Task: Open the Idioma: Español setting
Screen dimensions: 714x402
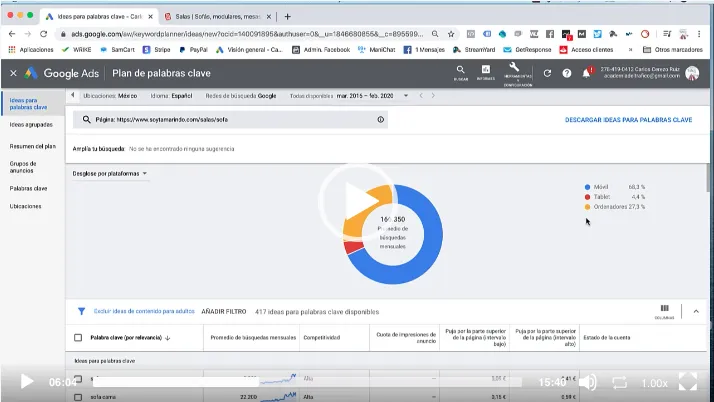Action: click(x=171, y=96)
